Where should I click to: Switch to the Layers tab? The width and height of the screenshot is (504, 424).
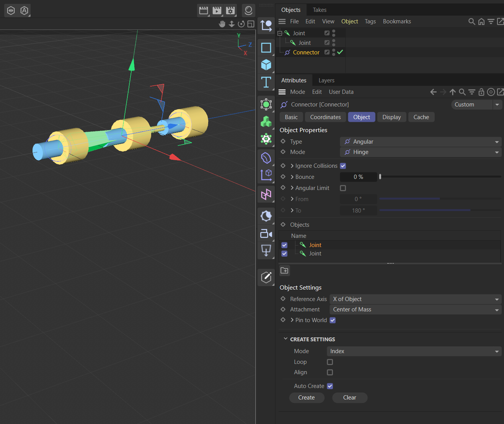(326, 80)
